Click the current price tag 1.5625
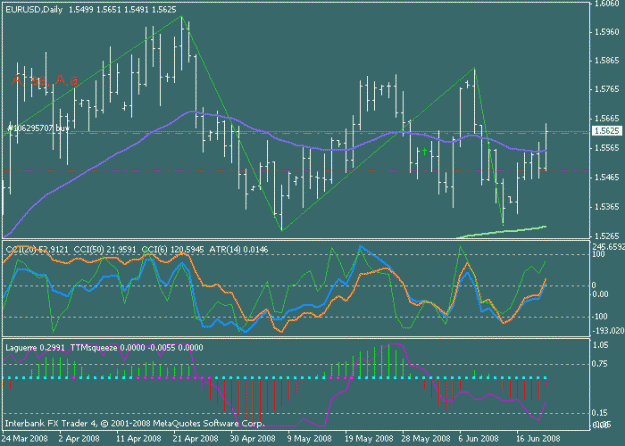This screenshot has height=446, width=625. pos(607,131)
